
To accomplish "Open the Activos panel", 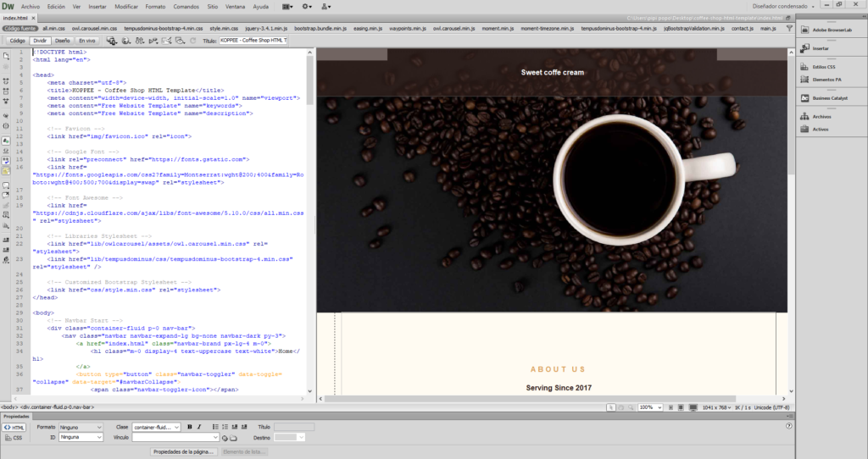I will [820, 130].
